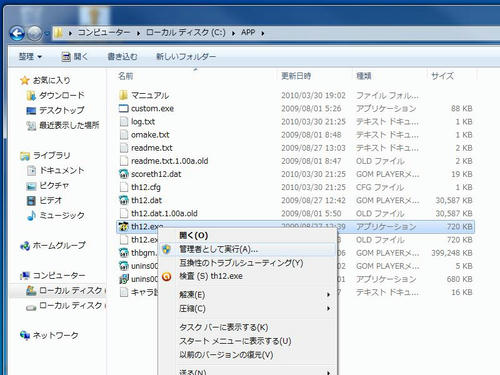Expand the 圧縮(C) submenu arrow
The height and width of the screenshot is (375, 500).
(x=328, y=308)
